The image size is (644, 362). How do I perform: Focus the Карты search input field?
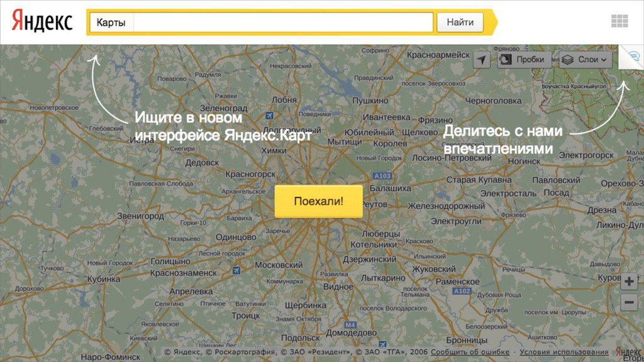(x=284, y=22)
